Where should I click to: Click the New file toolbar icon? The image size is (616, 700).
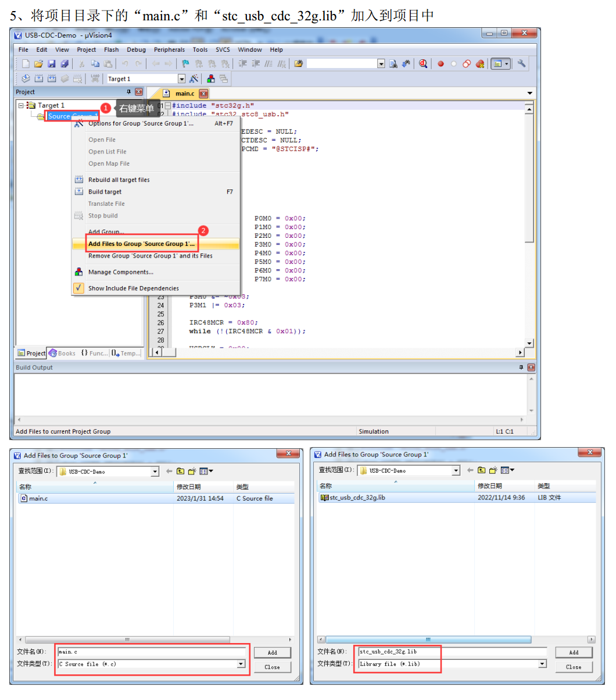[26, 64]
